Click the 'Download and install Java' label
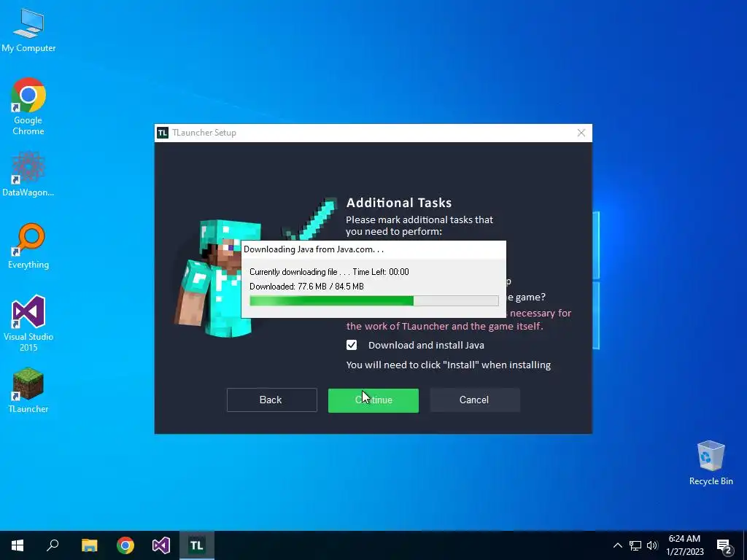Viewport: 747px width, 560px height. click(x=426, y=345)
